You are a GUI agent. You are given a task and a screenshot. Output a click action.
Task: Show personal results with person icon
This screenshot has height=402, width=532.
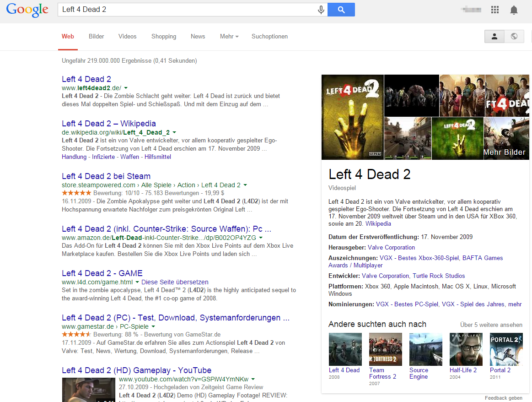click(494, 36)
